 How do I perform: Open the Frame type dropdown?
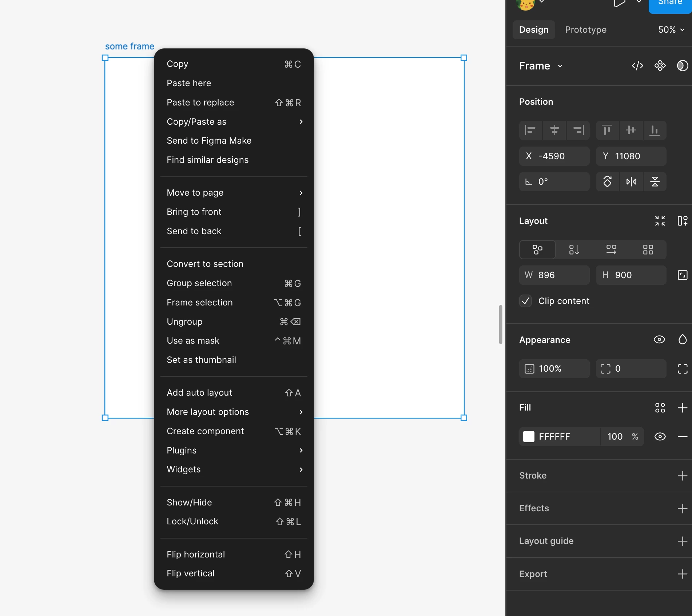[x=541, y=66]
